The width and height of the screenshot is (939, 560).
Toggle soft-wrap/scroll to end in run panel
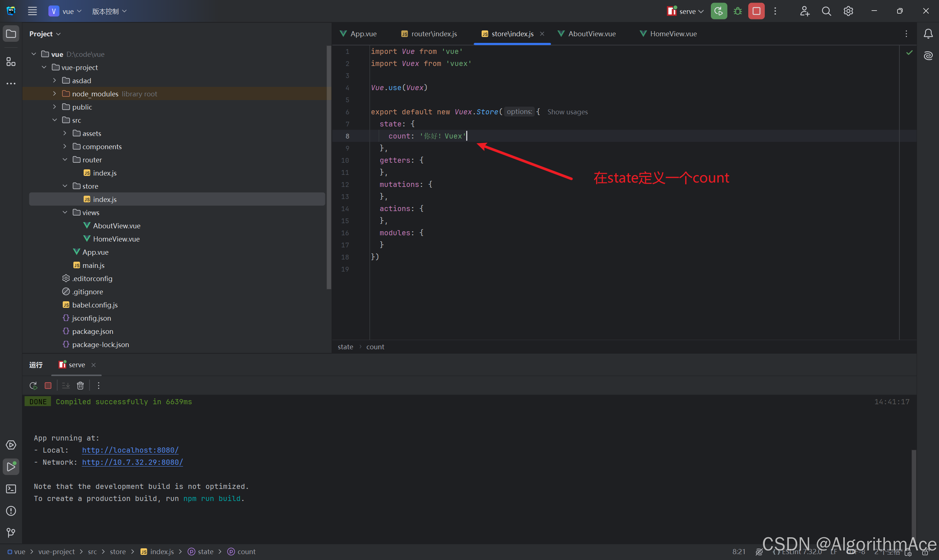pyautogui.click(x=66, y=385)
